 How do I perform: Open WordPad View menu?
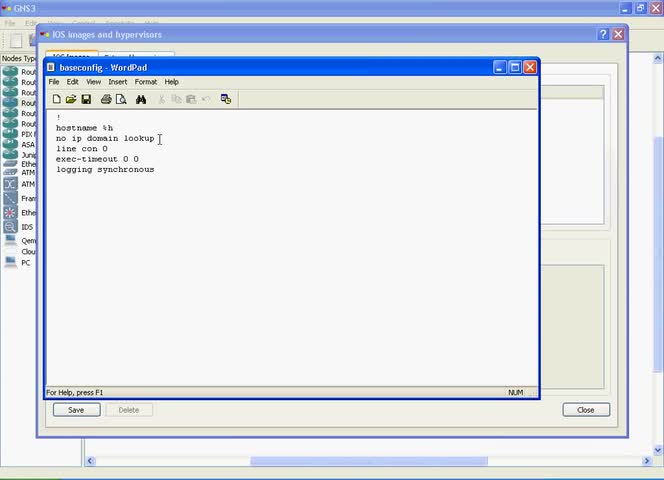94,82
